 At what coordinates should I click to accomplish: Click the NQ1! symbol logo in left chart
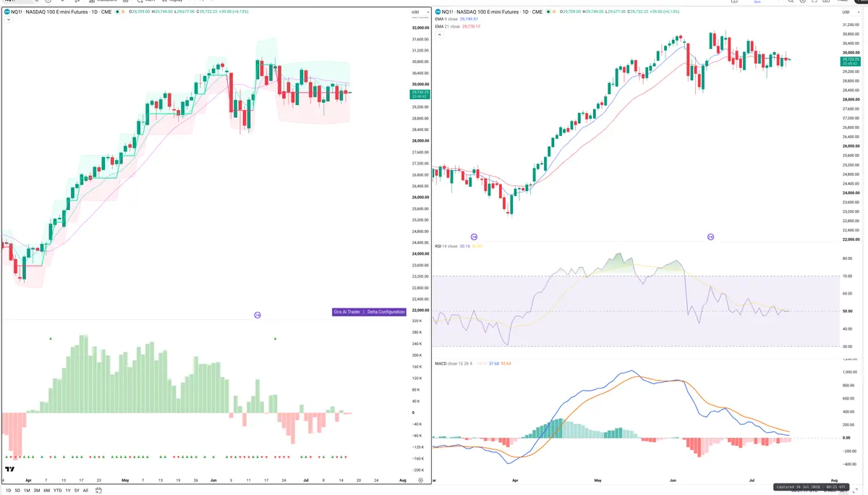(7, 12)
